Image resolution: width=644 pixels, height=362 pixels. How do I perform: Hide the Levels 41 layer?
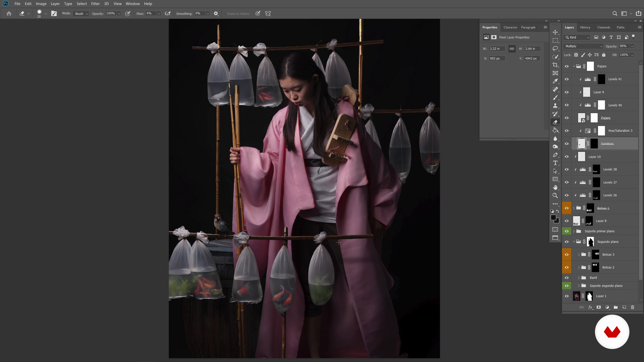pyautogui.click(x=567, y=79)
